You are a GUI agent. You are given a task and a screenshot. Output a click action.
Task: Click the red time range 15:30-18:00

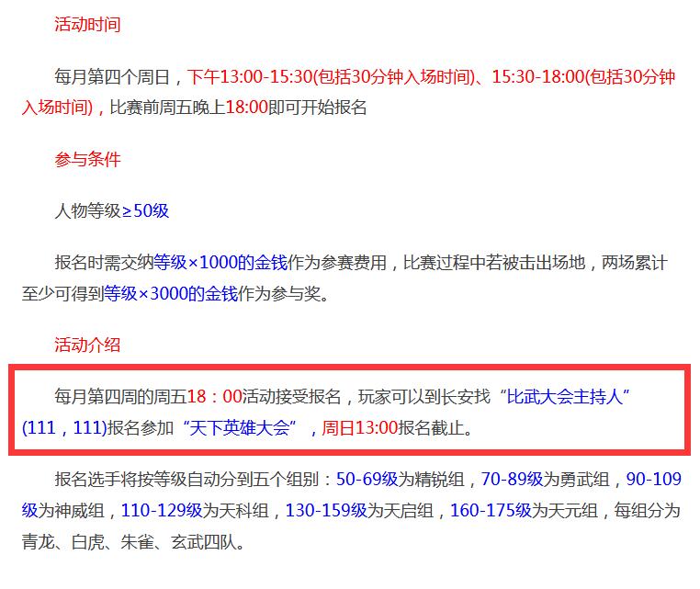[538, 77]
